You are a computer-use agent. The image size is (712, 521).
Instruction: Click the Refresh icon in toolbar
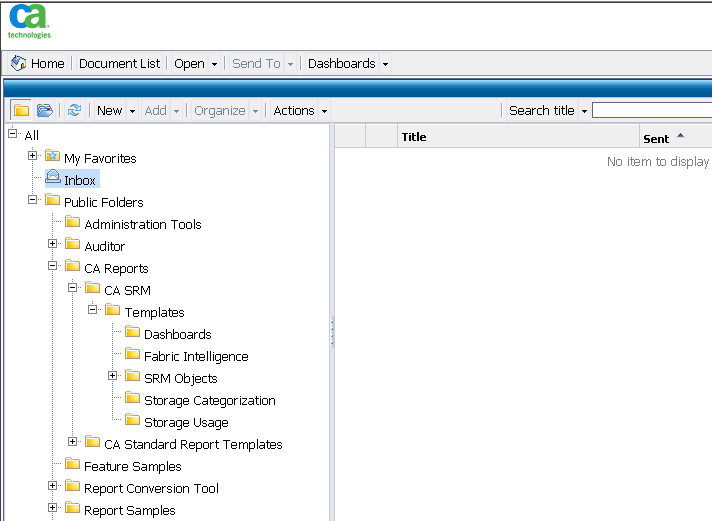(74, 111)
